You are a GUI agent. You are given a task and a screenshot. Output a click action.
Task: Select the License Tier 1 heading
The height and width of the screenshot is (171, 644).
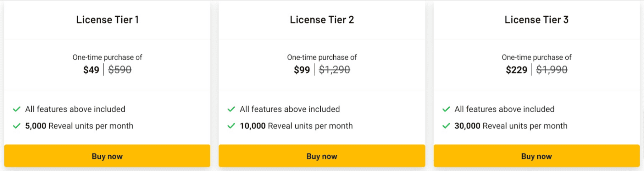tap(107, 20)
